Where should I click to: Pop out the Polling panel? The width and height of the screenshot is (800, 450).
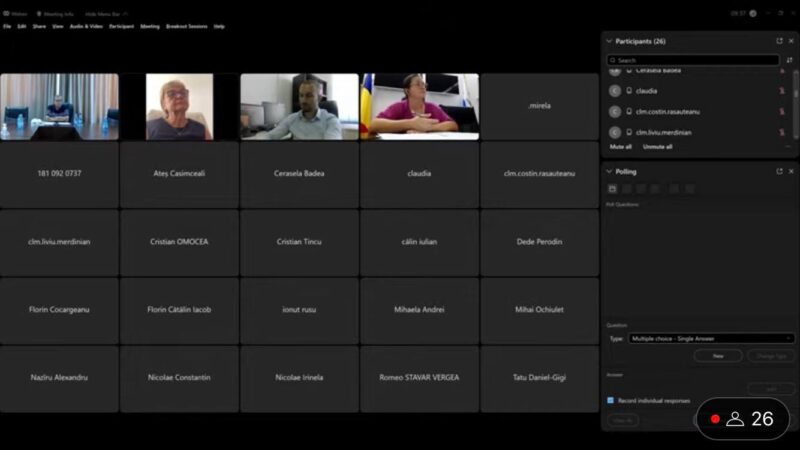click(779, 171)
